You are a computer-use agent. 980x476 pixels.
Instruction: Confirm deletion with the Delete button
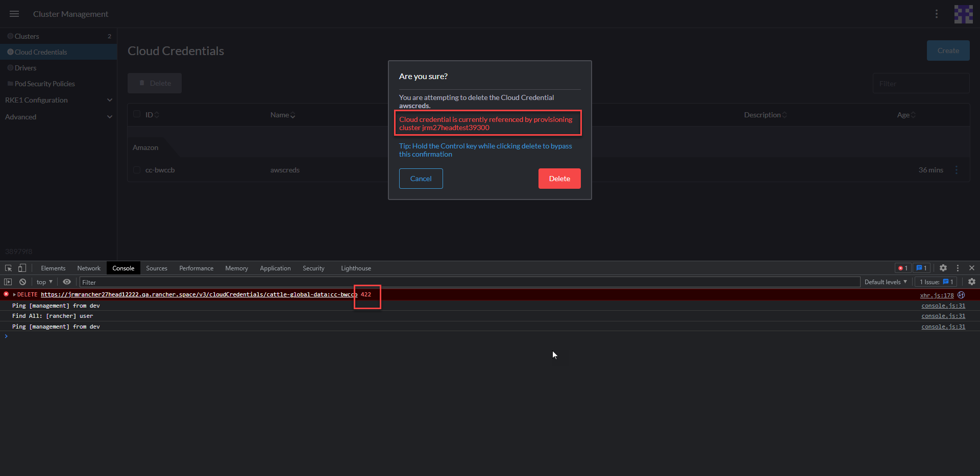coord(559,179)
